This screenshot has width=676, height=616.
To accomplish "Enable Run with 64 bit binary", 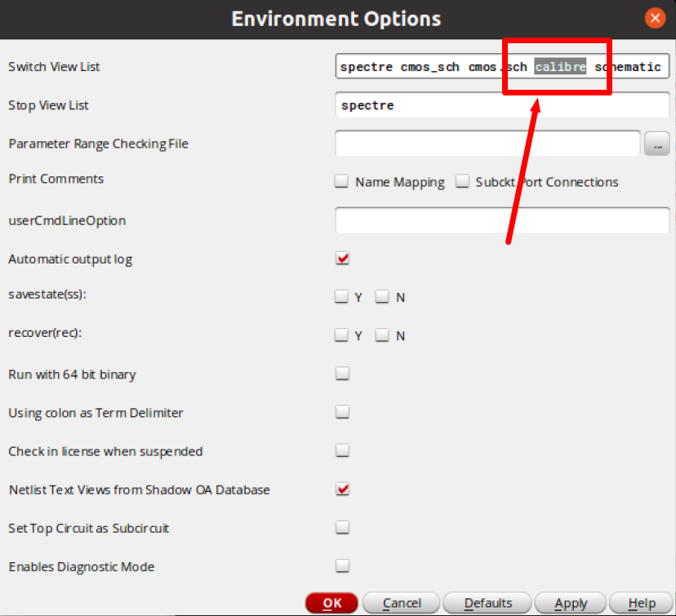I will point(342,374).
